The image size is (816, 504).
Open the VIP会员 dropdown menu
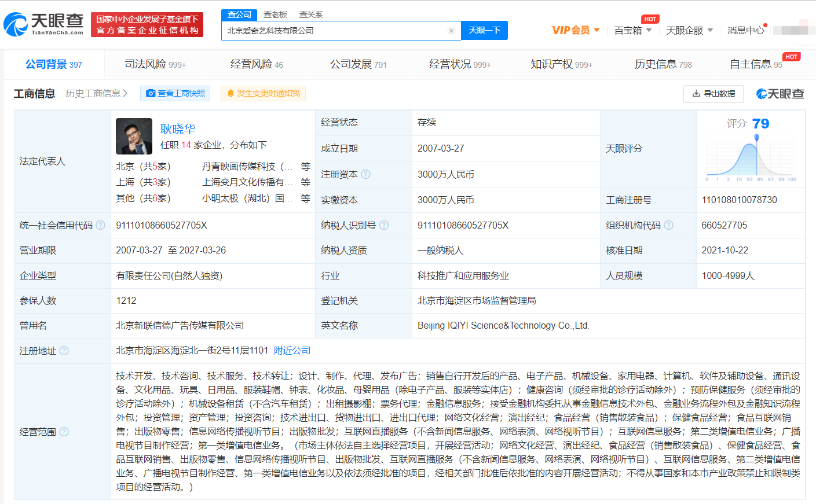576,30
